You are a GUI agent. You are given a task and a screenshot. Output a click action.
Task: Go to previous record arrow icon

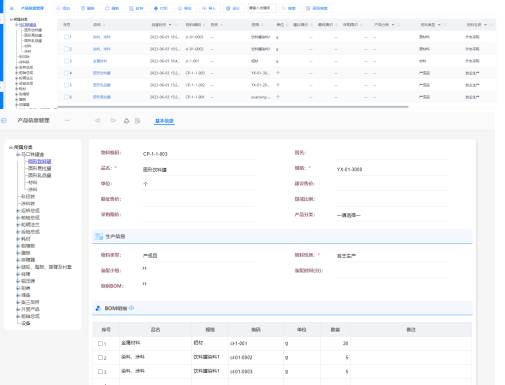point(97,120)
